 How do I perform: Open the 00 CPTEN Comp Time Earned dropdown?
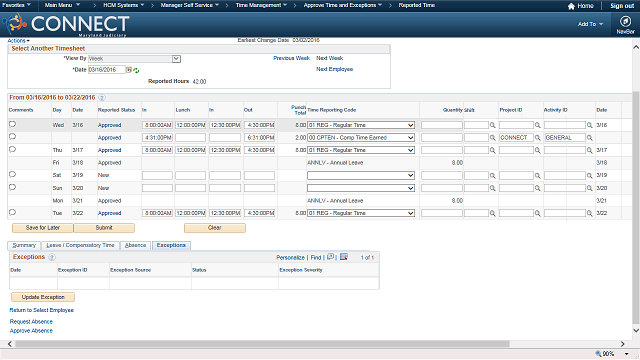pyautogui.click(x=361, y=138)
